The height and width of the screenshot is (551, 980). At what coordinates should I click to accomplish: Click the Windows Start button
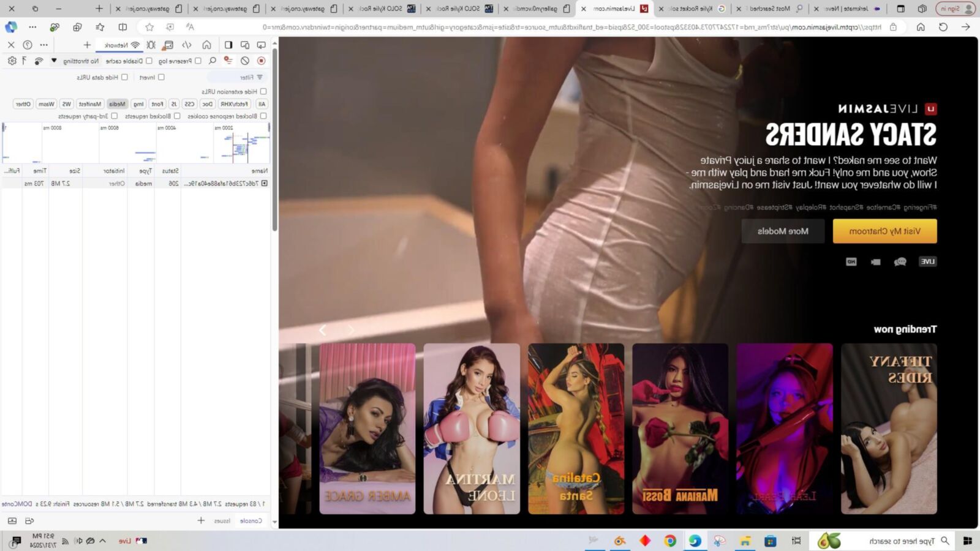coord(967,541)
